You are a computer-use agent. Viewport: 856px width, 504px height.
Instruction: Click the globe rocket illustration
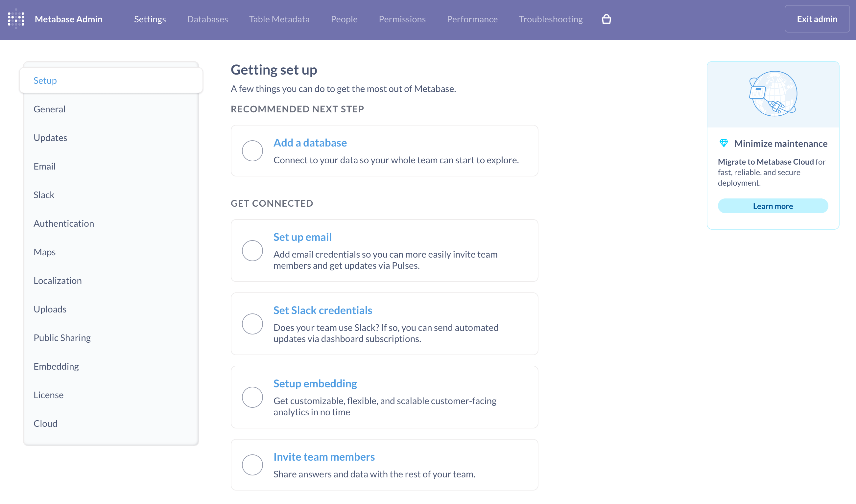pos(773,94)
